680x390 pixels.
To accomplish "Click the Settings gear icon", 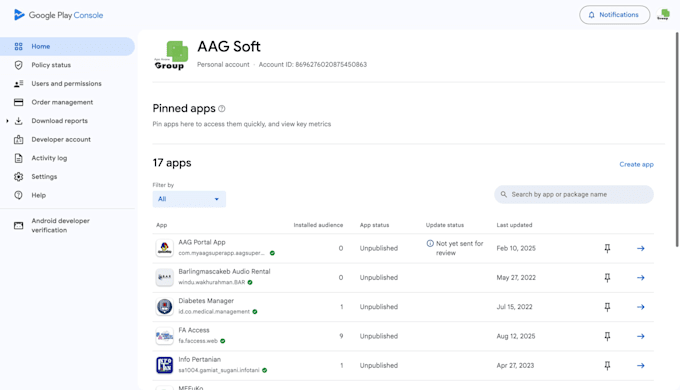I will tap(18, 177).
